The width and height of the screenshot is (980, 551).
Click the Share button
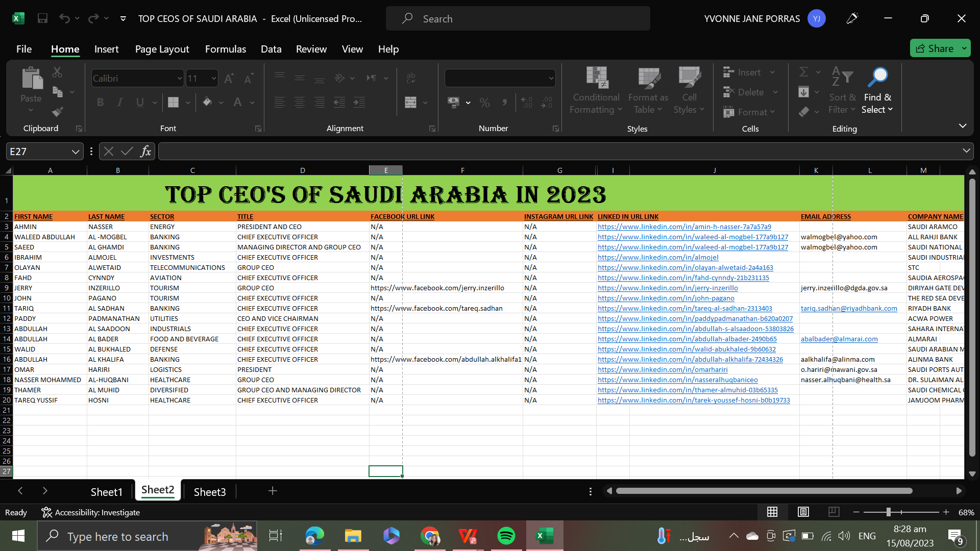(x=935, y=48)
